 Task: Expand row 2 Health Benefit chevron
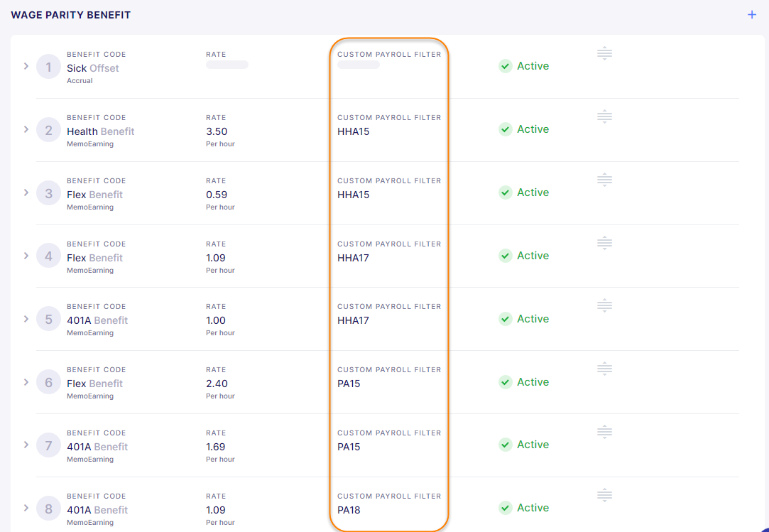point(26,129)
